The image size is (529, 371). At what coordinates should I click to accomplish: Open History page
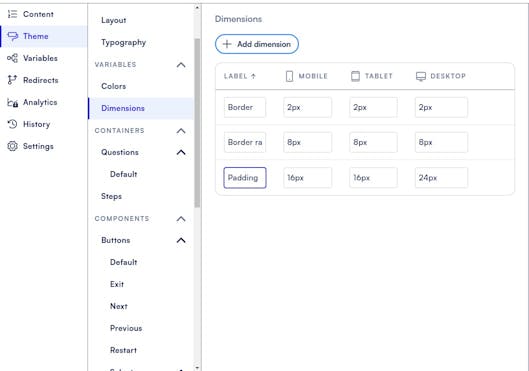(44, 124)
